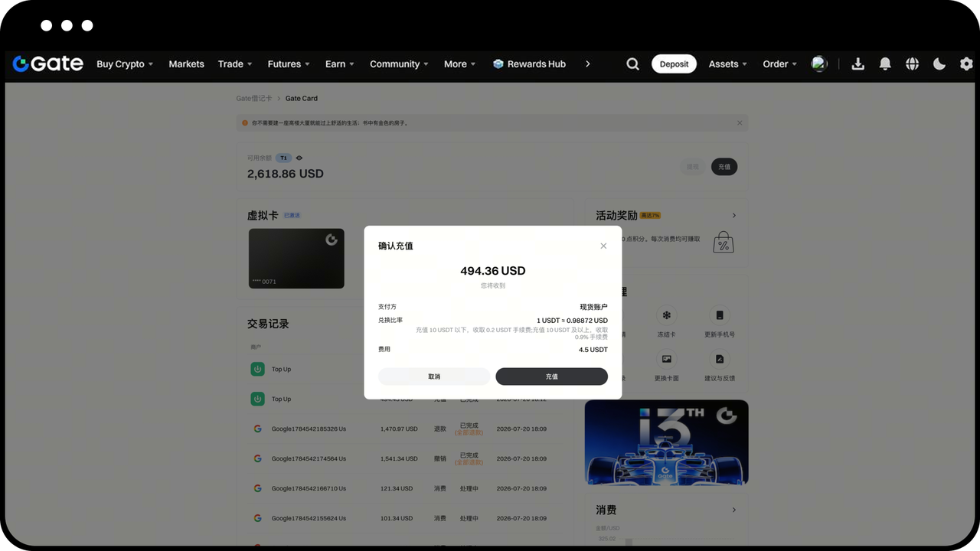Expand the Assets dropdown menu
980x551 pixels.
point(727,64)
